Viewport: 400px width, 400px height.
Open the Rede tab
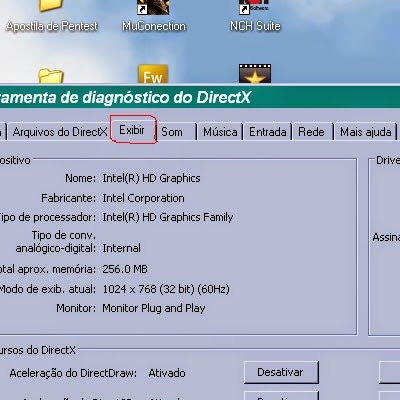[313, 132]
